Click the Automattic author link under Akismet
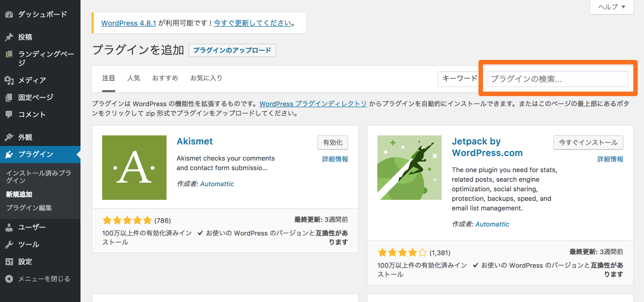 217,184
